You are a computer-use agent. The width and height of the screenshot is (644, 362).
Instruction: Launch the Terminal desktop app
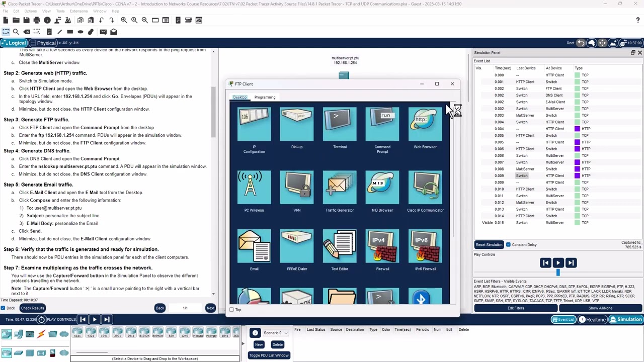coord(340,124)
